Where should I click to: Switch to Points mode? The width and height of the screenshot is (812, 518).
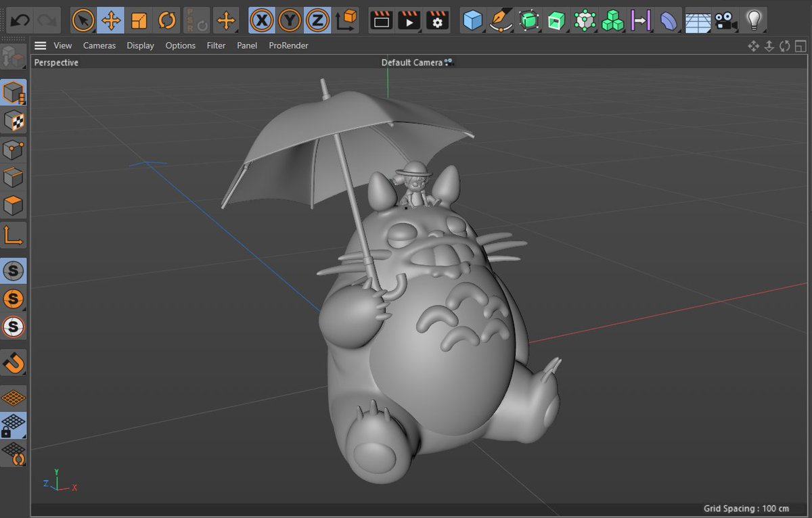point(14,149)
